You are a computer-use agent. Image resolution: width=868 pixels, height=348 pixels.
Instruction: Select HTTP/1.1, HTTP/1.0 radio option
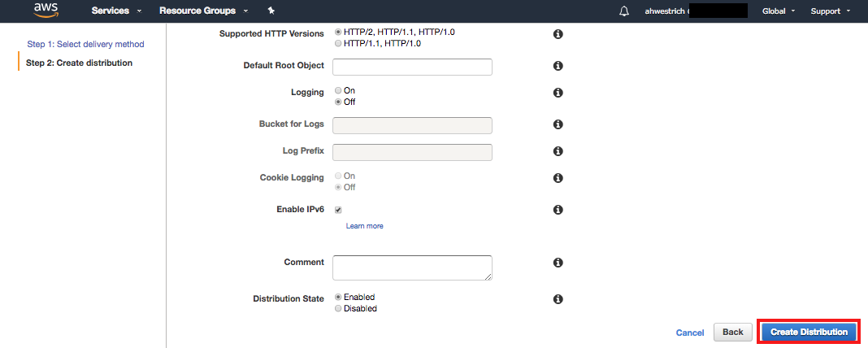tap(338, 43)
